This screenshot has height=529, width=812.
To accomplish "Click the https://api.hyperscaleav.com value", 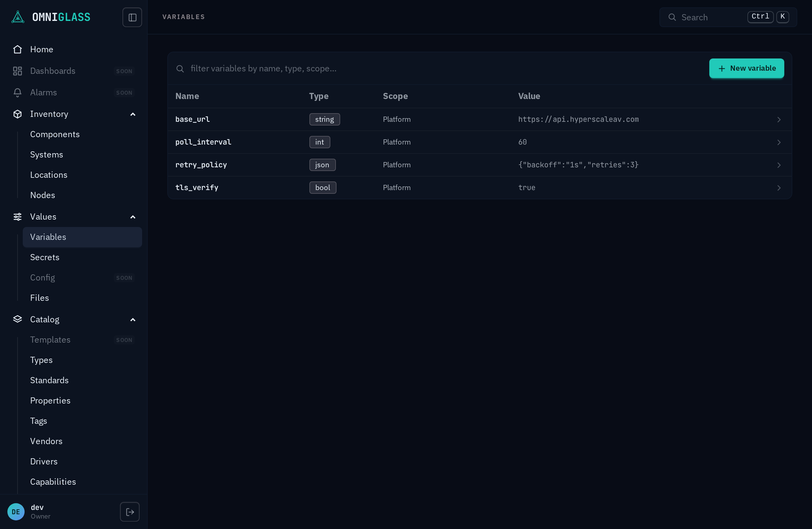I will [578, 119].
